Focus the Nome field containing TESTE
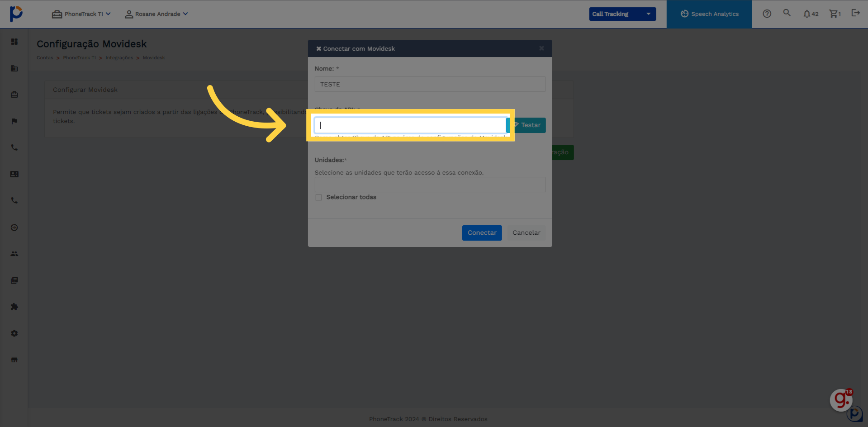Screen dimensions: 868x427 (430, 84)
